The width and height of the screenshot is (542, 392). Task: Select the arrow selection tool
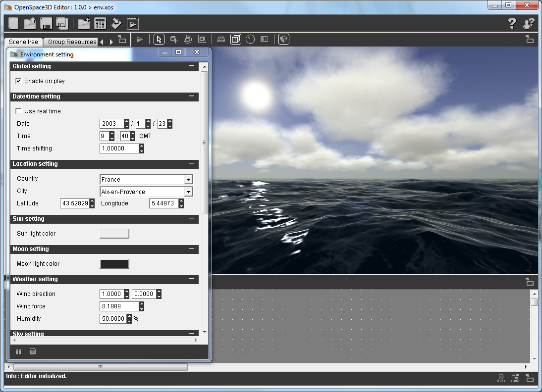(x=159, y=40)
